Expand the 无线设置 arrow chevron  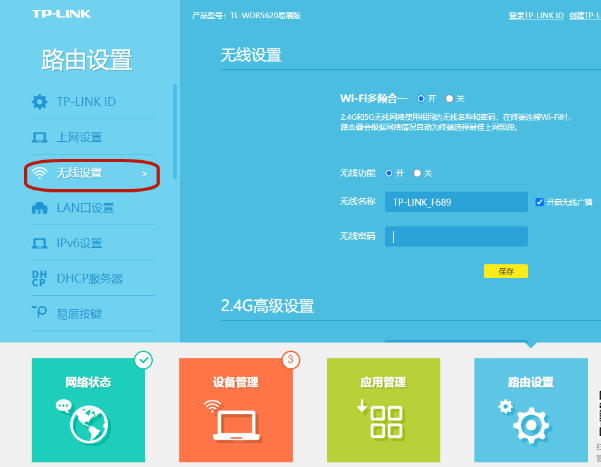pos(145,174)
